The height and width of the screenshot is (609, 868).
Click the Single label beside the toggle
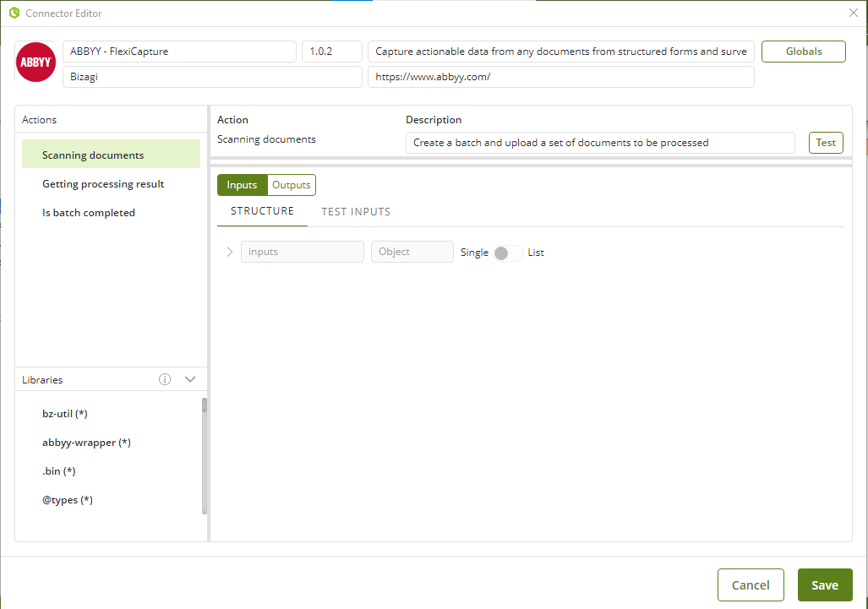(474, 253)
